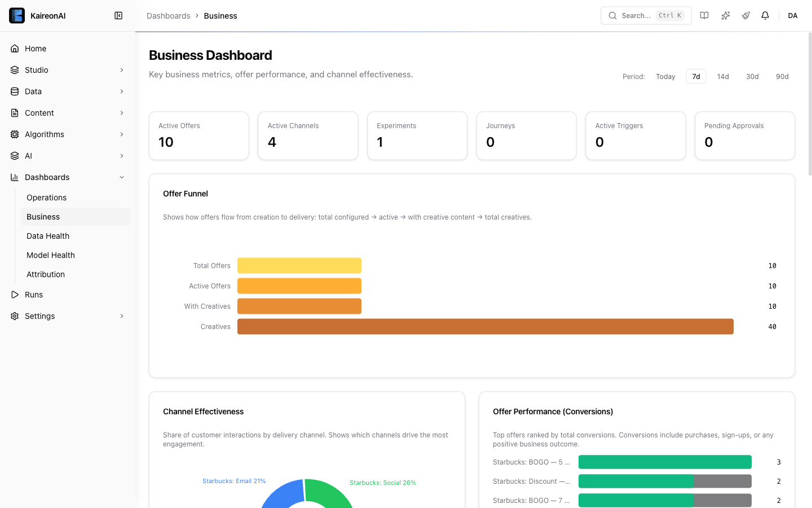Click the KaireonAI logo
The height and width of the screenshot is (508, 812).
point(17,16)
